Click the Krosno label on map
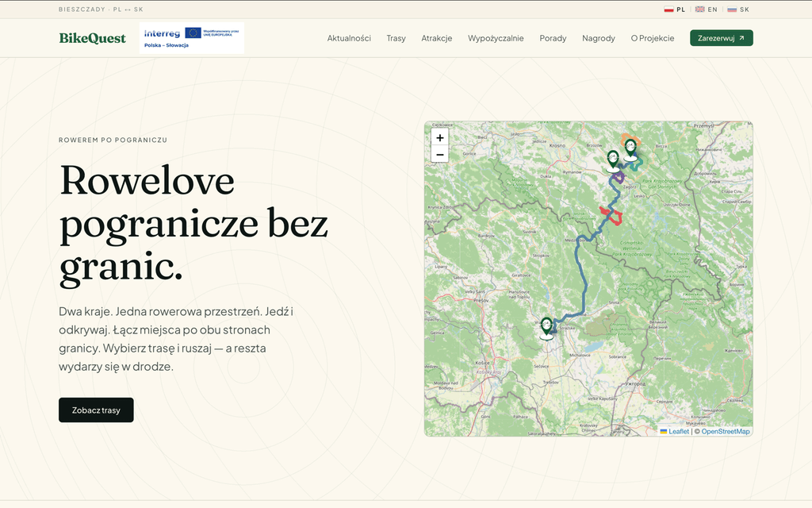 tap(557, 145)
